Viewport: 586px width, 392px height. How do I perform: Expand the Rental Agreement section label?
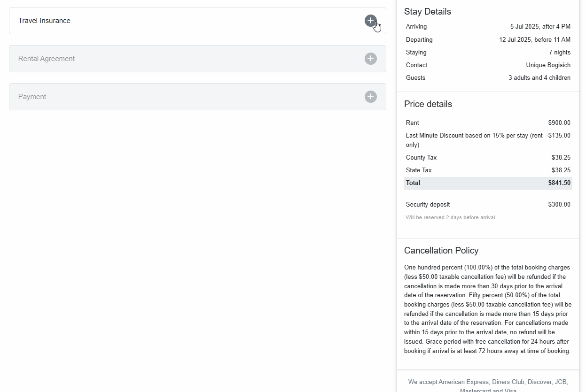pyautogui.click(x=47, y=59)
